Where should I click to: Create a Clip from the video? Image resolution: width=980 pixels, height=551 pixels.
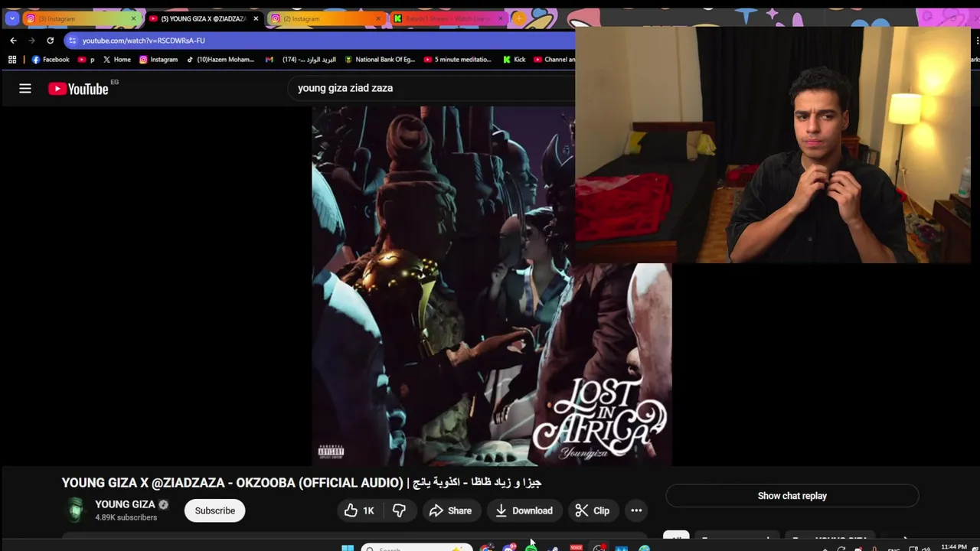tap(592, 510)
